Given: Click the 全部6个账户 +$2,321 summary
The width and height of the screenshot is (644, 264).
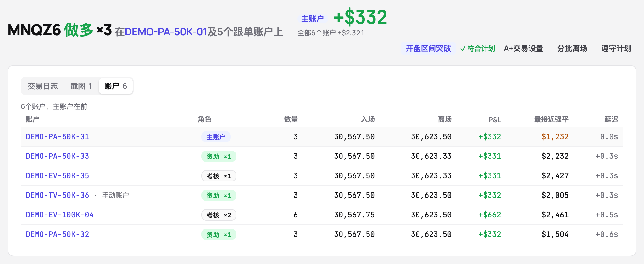Looking at the screenshot, I should click(331, 33).
